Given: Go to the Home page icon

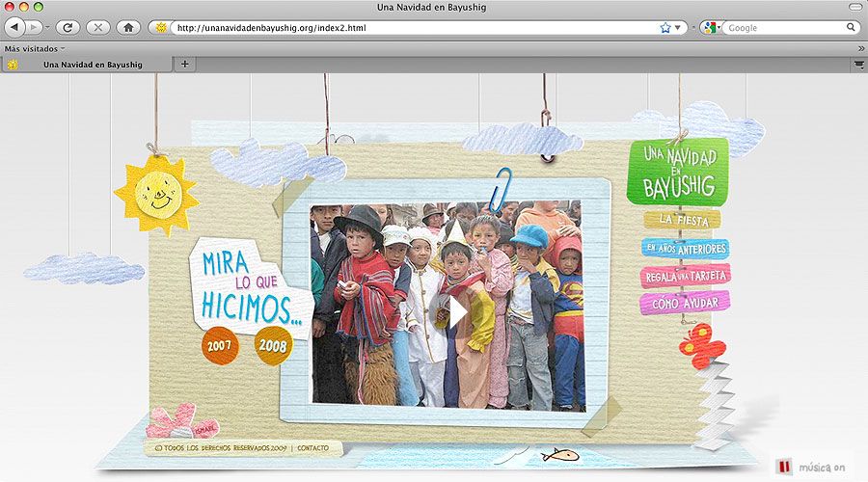Looking at the screenshot, I should (128, 27).
